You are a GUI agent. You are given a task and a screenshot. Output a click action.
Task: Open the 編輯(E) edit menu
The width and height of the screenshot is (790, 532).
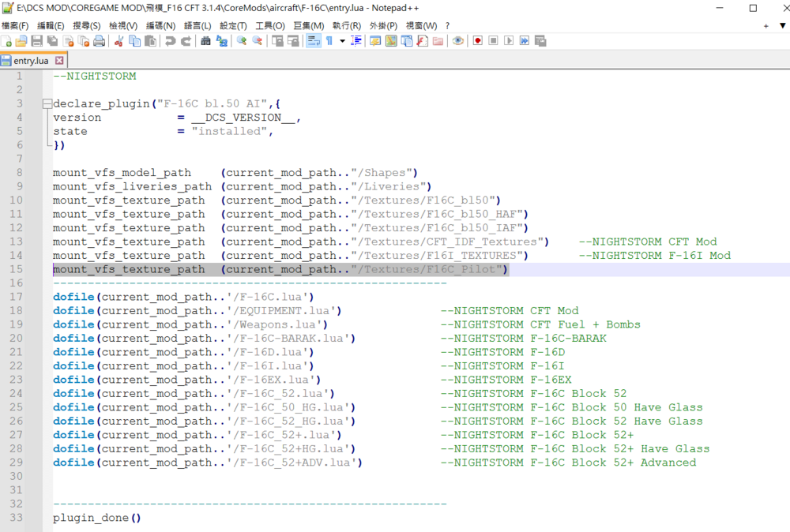(51, 26)
